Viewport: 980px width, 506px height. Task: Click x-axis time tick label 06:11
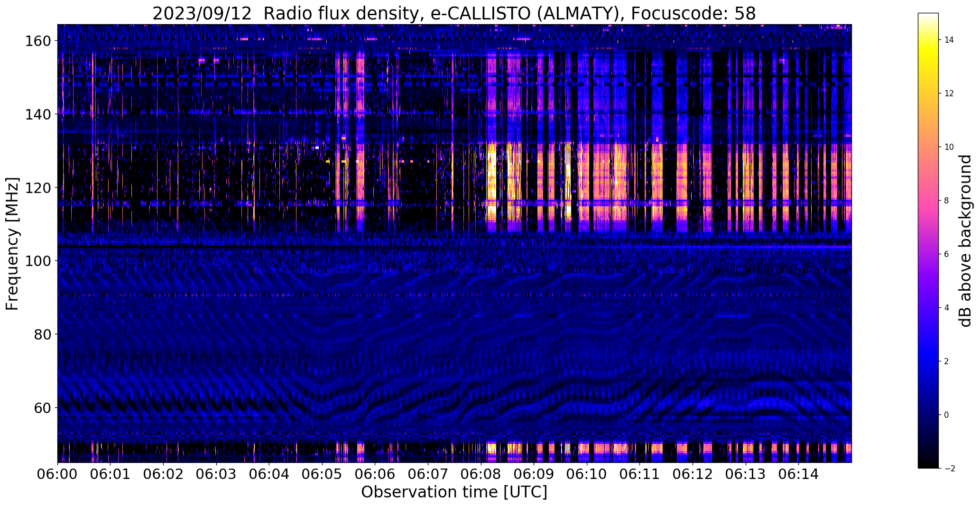coord(640,474)
